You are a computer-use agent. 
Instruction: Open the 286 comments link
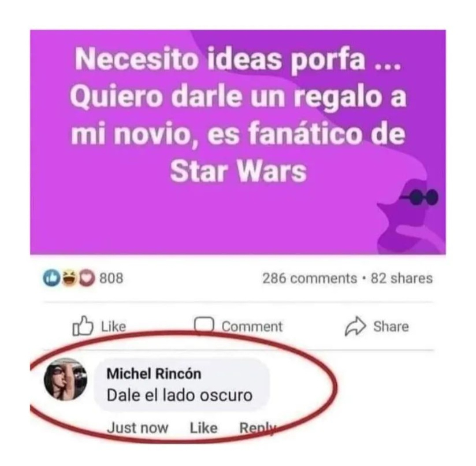coord(310,278)
